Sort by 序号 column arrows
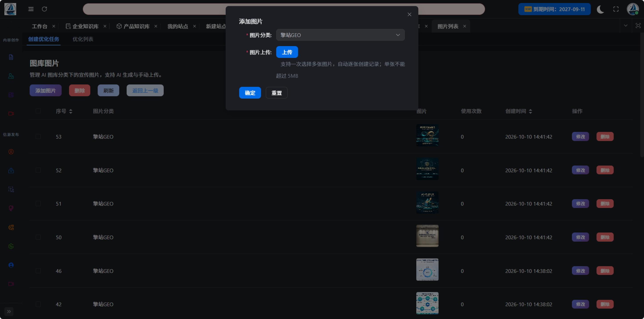Screen dimensions: 644x319 71,111
